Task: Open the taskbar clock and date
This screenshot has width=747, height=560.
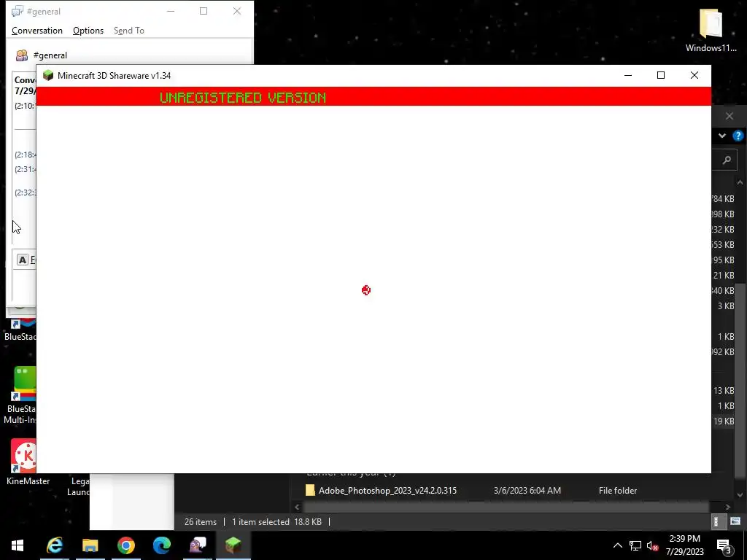Action: click(x=684, y=545)
